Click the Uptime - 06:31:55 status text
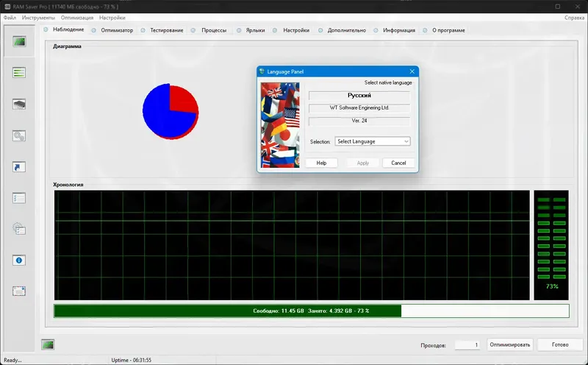This screenshot has height=365, width=588. click(x=132, y=360)
